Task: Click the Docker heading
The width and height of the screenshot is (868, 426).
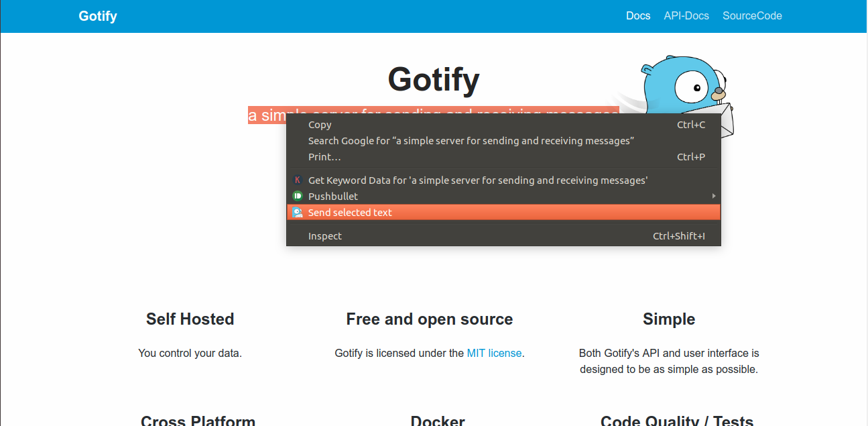Action: coord(438,421)
